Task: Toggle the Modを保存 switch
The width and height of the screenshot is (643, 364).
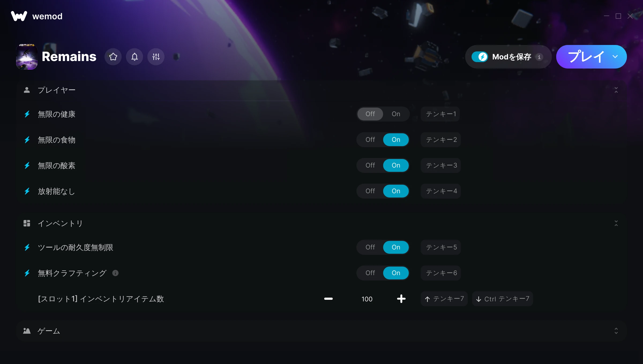Action: (x=480, y=57)
